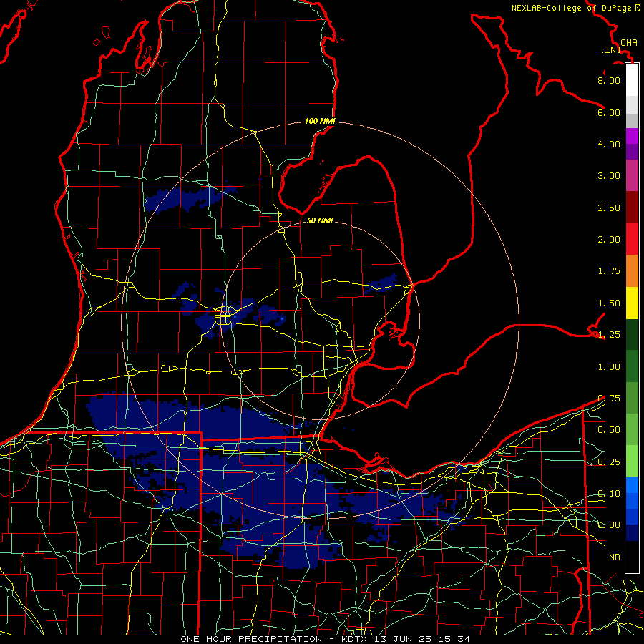Click the NEXLAB-College of DuPage credit text
The height and width of the screenshot is (644, 644).
576,8
